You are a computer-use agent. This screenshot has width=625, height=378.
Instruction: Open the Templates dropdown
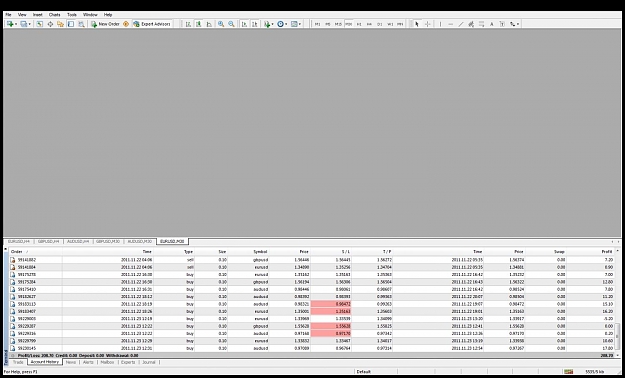pyautogui.click(x=295, y=24)
